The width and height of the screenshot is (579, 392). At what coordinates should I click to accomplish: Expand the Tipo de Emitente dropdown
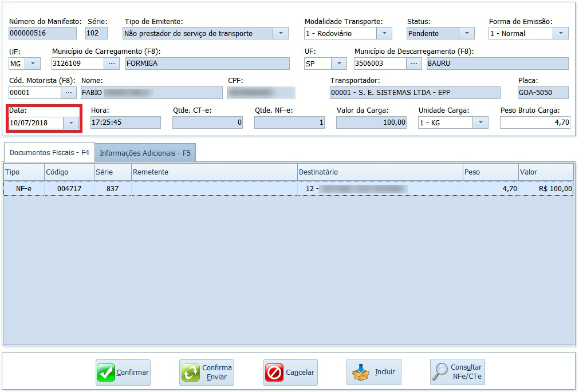pos(280,33)
